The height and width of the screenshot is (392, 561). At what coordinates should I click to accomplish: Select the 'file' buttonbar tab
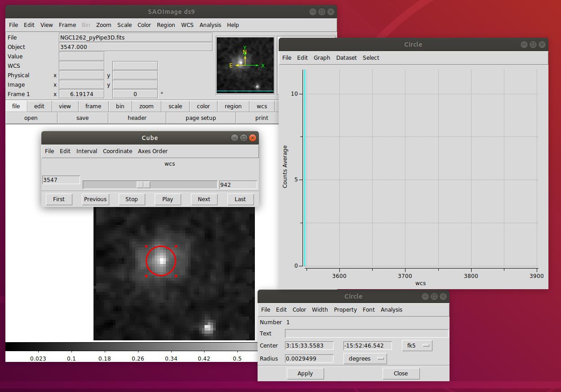click(x=16, y=106)
